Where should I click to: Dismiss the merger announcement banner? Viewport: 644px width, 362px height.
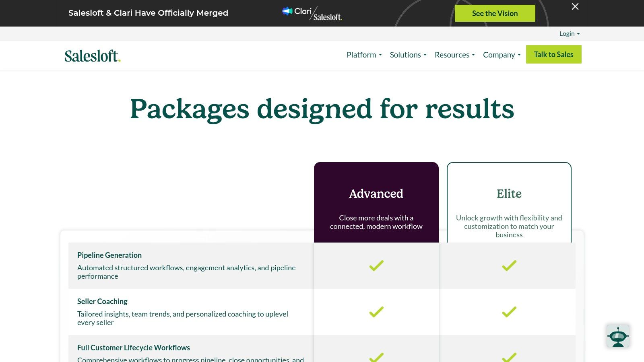click(575, 6)
